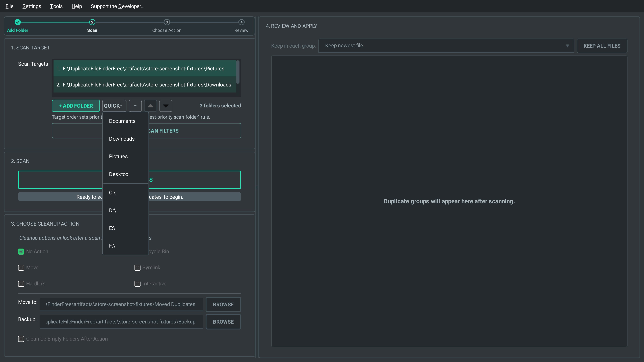This screenshot has width=644, height=362.
Task: Click the Move to path input field
Action: tap(121, 304)
